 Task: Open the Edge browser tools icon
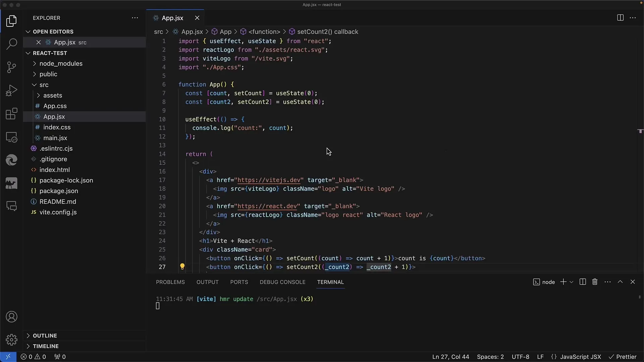[x=11, y=160]
